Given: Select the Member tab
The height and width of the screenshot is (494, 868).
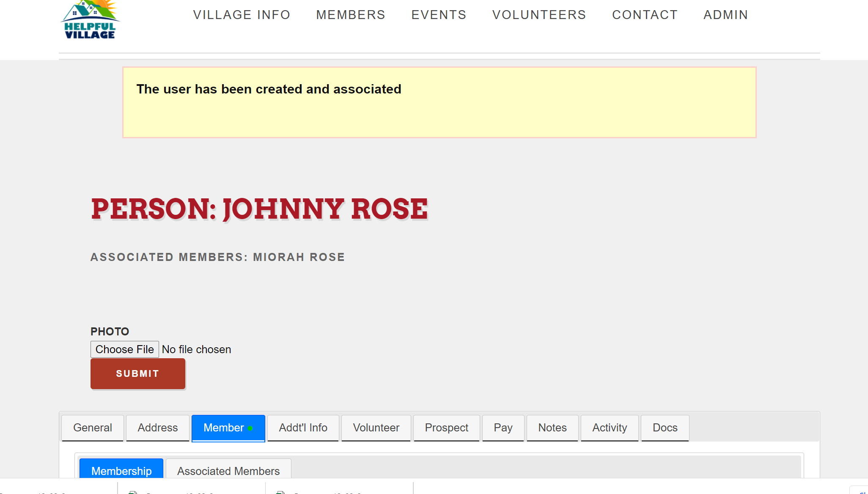Looking at the screenshot, I should coord(228,428).
